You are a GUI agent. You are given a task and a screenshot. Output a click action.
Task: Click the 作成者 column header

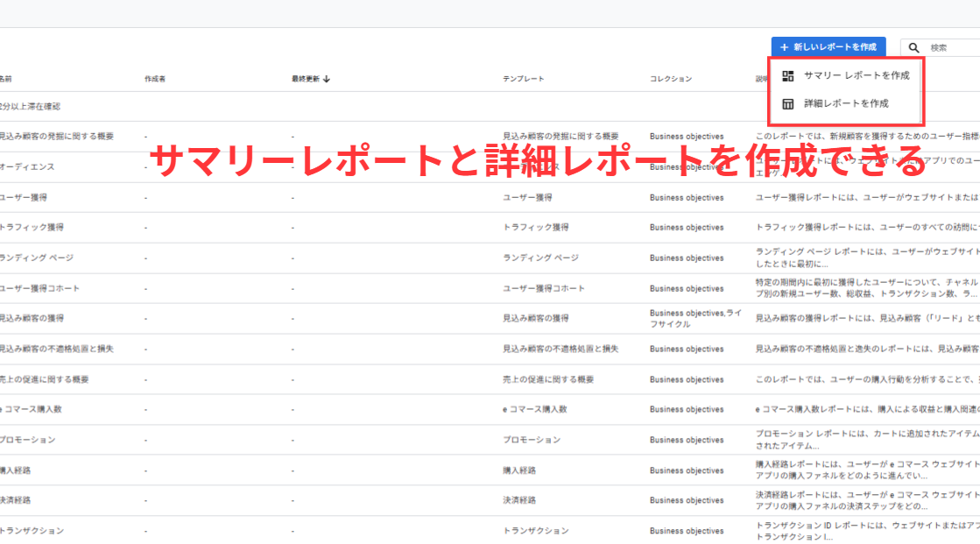pyautogui.click(x=155, y=79)
